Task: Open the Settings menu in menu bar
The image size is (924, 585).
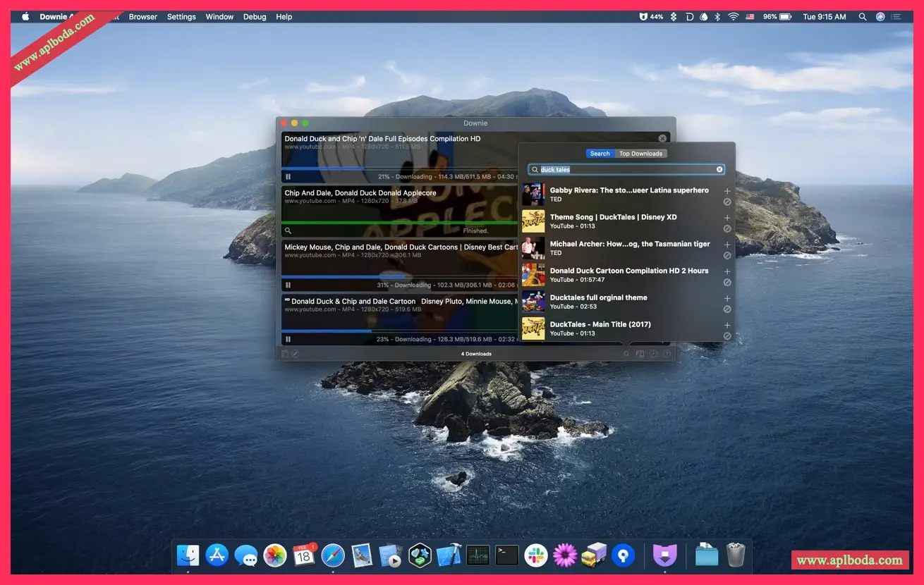Action: [181, 17]
